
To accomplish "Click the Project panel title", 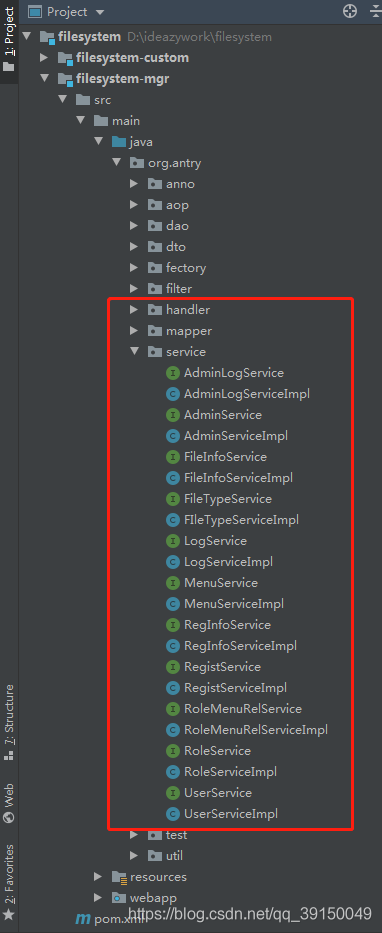I will click(67, 12).
